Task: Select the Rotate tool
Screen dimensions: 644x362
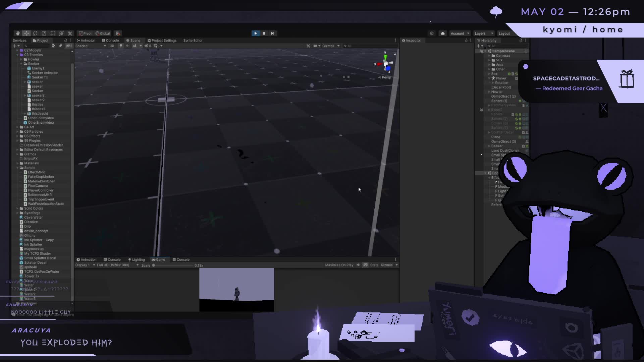Action: (35, 33)
